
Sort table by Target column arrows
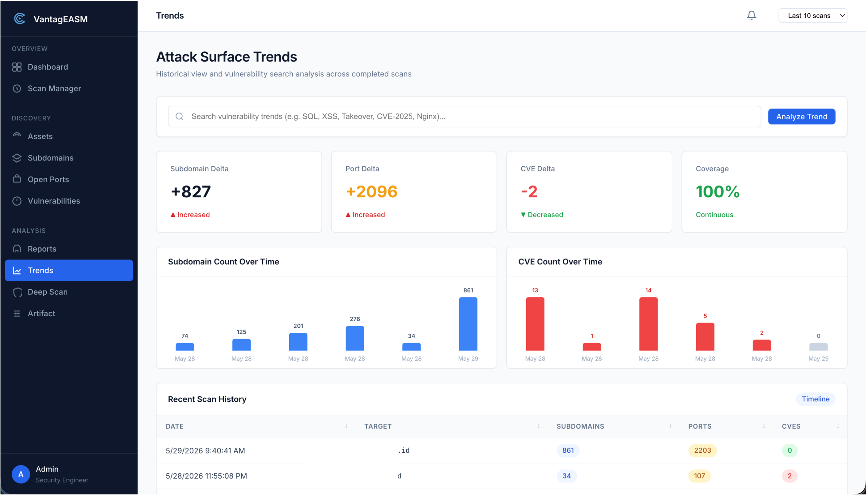point(539,426)
